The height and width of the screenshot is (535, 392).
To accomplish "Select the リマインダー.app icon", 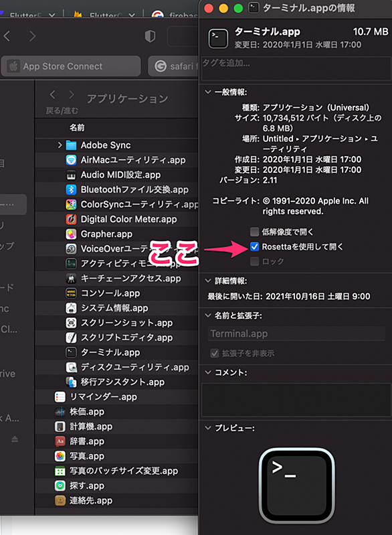I will pos(60,397).
